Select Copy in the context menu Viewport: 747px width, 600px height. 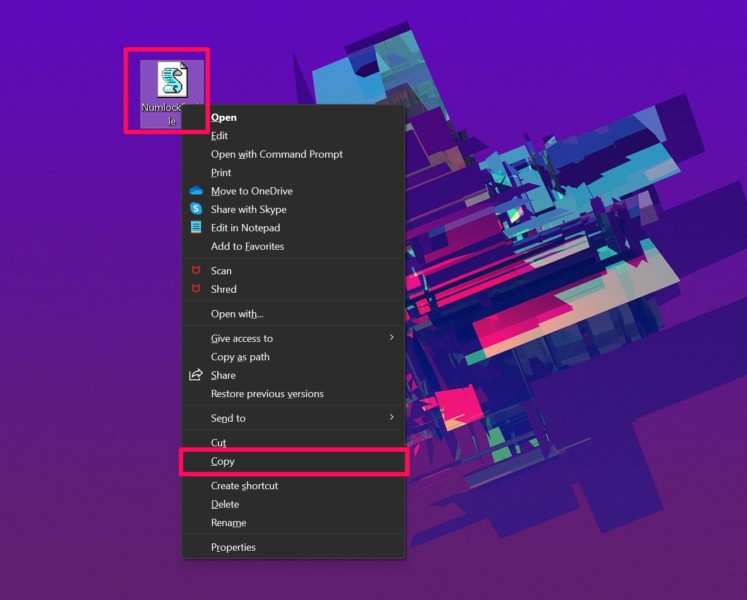click(x=223, y=462)
